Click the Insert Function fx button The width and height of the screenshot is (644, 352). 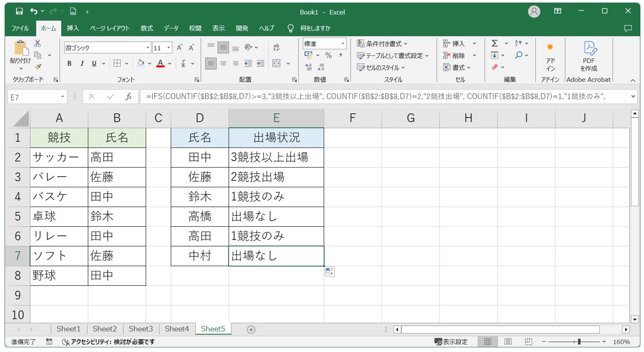pyautogui.click(x=129, y=96)
